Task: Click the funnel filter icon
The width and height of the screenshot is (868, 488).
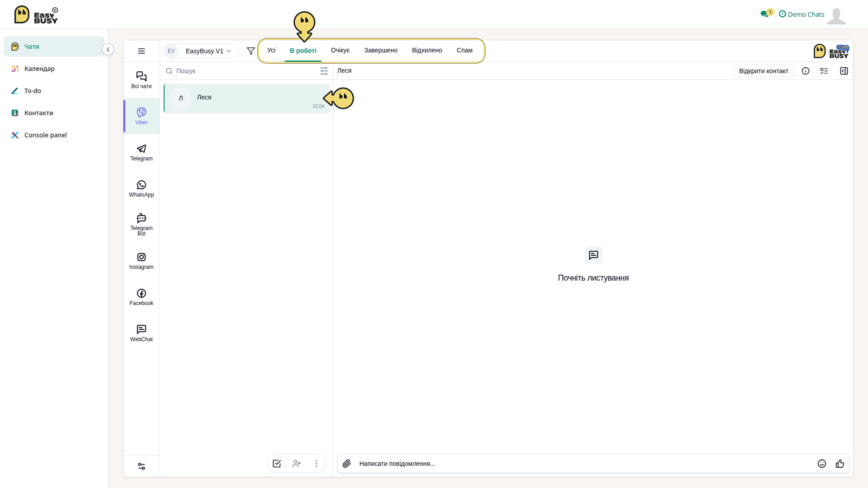Action: pyautogui.click(x=251, y=51)
